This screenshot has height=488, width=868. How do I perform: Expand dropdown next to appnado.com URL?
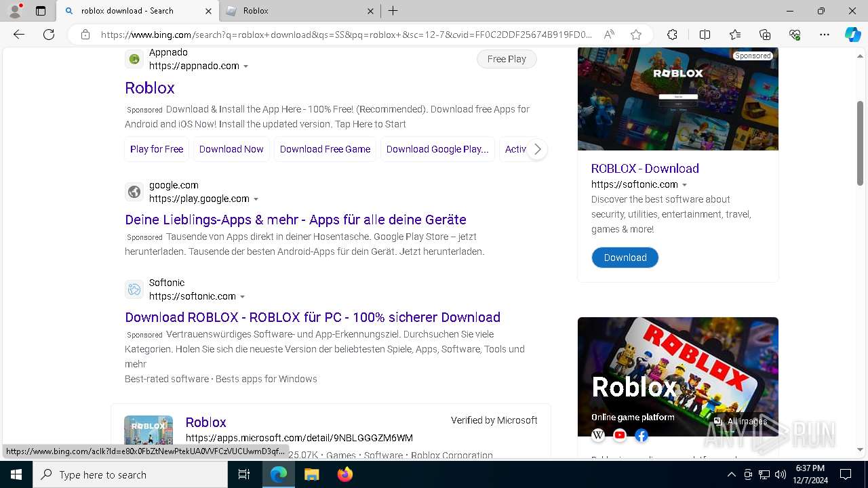(245, 66)
